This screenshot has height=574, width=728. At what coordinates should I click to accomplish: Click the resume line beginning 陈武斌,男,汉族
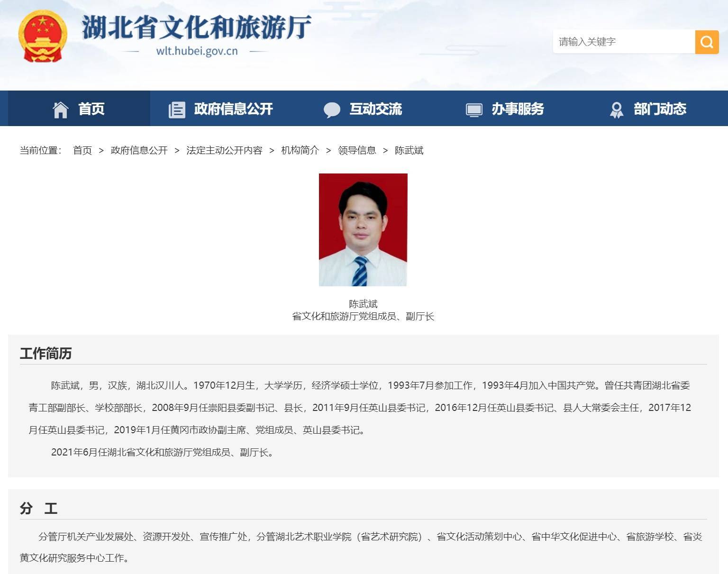[371, 385]
